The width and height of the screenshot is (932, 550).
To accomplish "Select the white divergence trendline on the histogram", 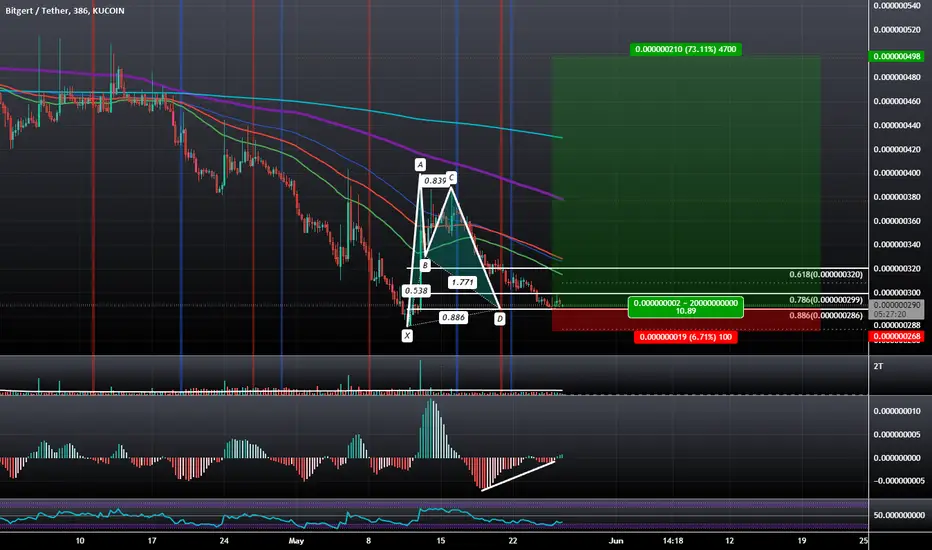I will coord(518,476).
